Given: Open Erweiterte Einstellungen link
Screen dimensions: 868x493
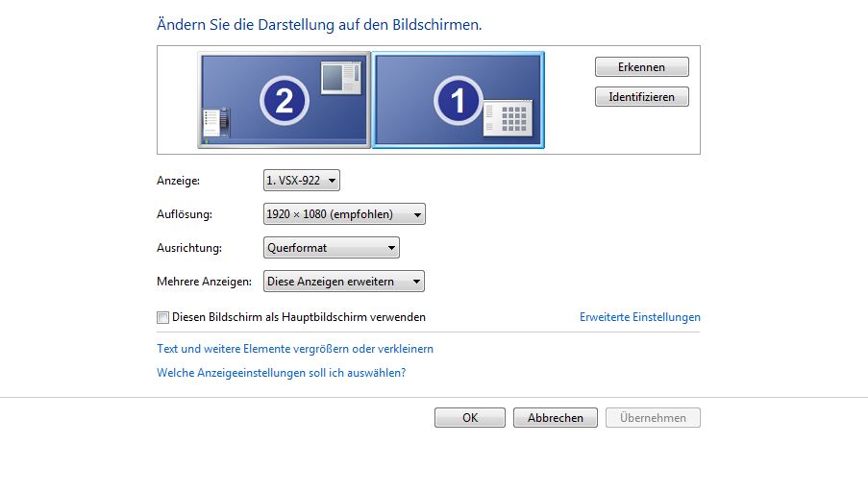Looking at the screenshot, I should (640, 317).
